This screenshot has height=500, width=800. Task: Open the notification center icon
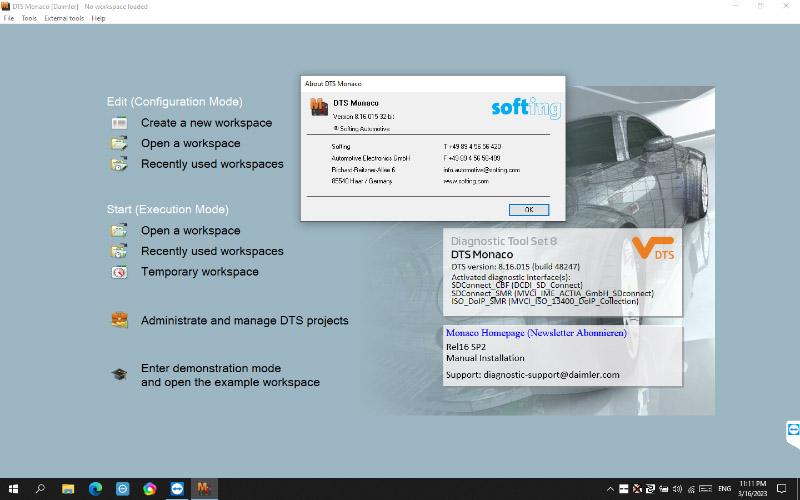(781, 489)
